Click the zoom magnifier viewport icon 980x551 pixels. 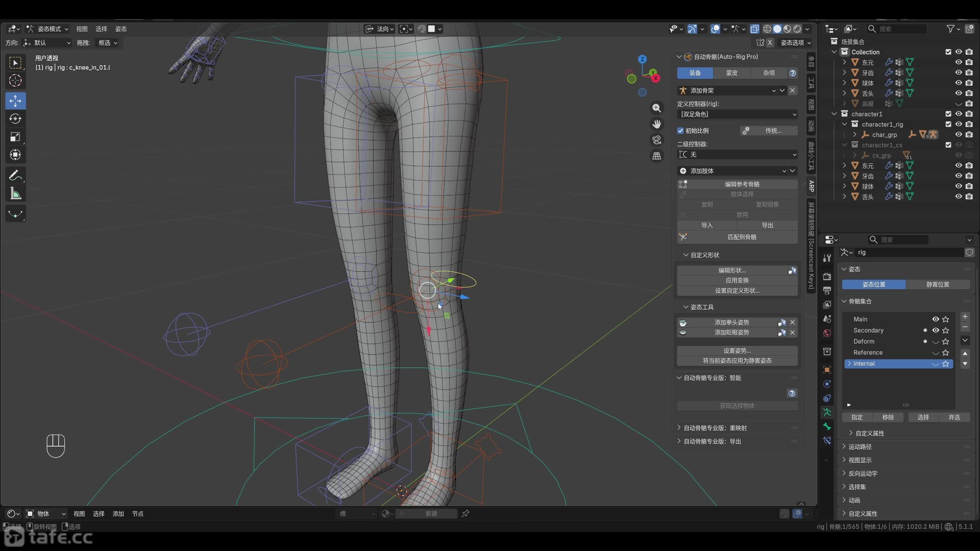(x=657, y=108)
